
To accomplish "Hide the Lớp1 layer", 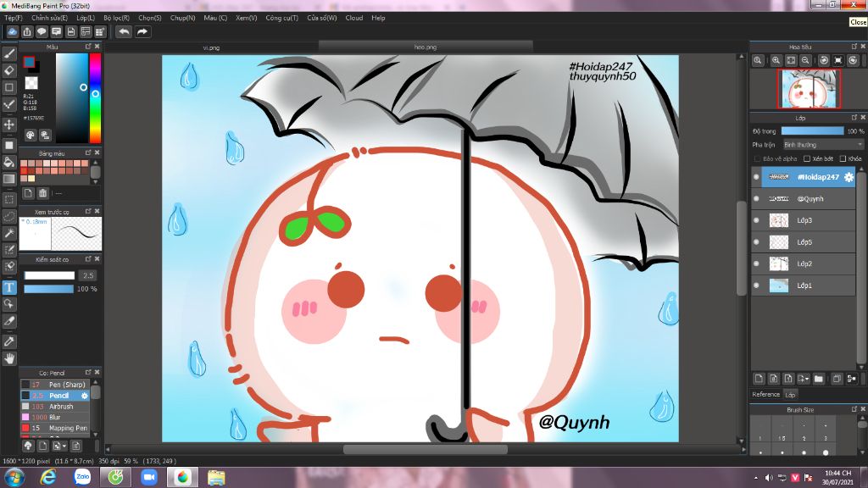I will click(x=757, y=286).
